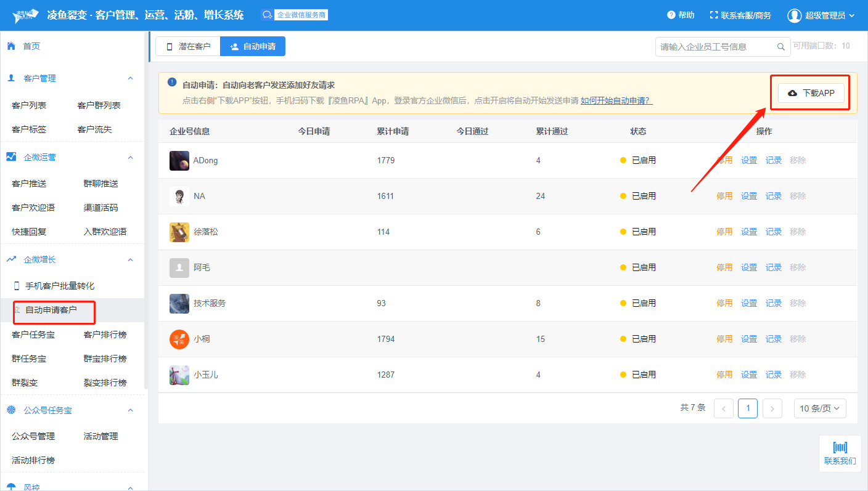
Task: Click the phone icon next to 手机客户批量转化
Action: click(17, 286)
